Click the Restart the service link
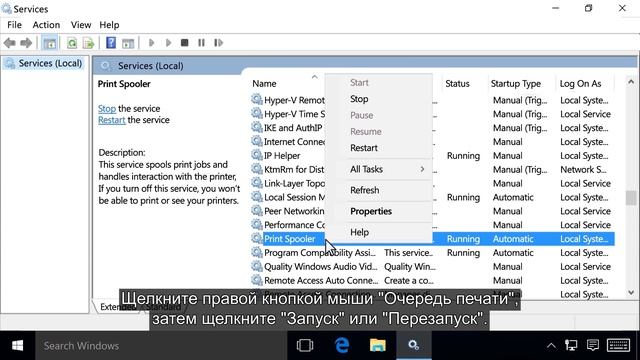Screen dimensions: 640x360 (111, 120)
